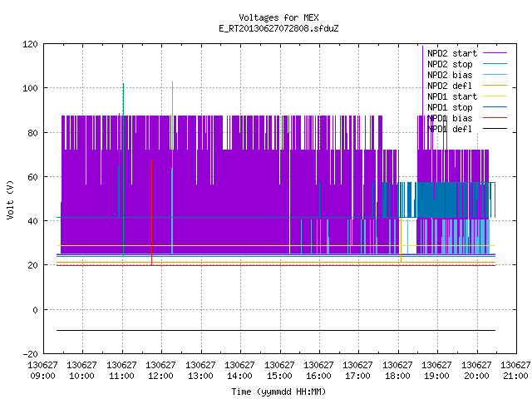Click the 'Volt (V)' y-axis label

(x=11, y=199)
